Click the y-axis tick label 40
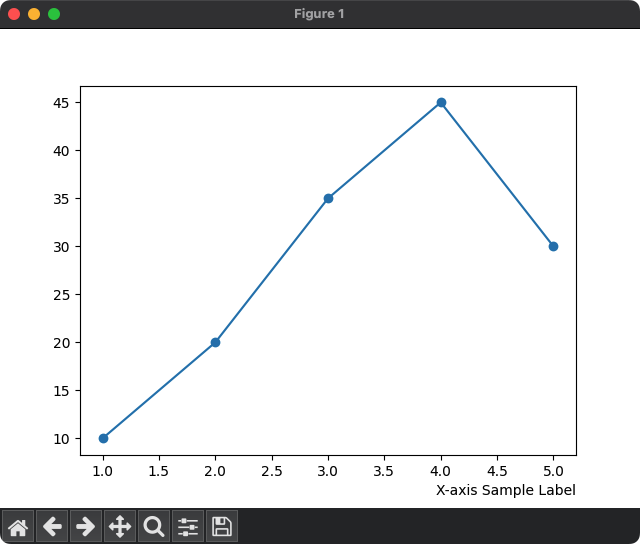This screenshot has height=544, width=640. click(61, 151)
